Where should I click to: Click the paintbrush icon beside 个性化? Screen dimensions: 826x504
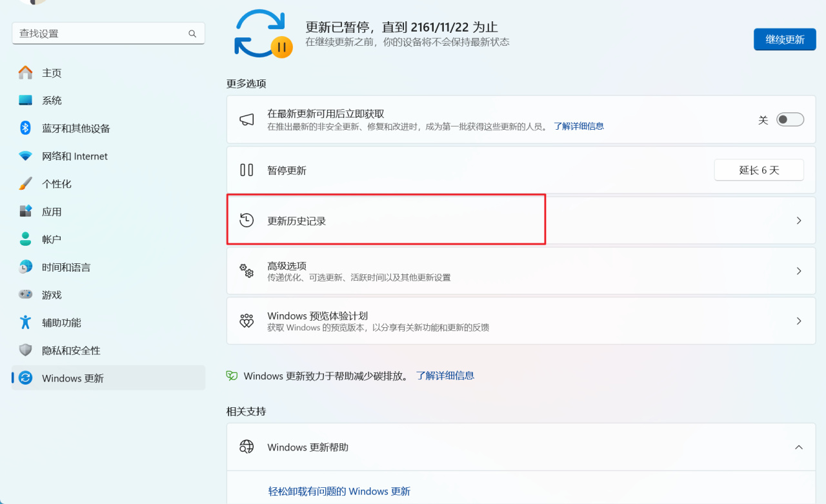click(x=25, y=184)
